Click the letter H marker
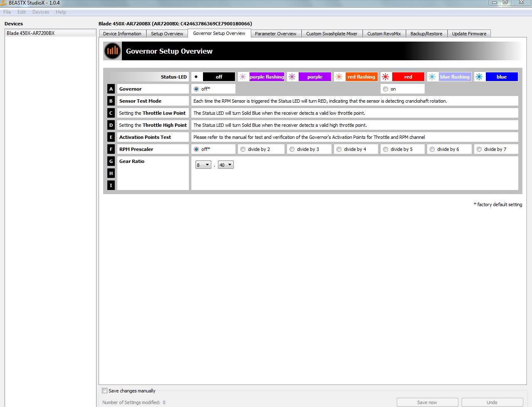Screen dimensions: 532x407 [111, 173]
